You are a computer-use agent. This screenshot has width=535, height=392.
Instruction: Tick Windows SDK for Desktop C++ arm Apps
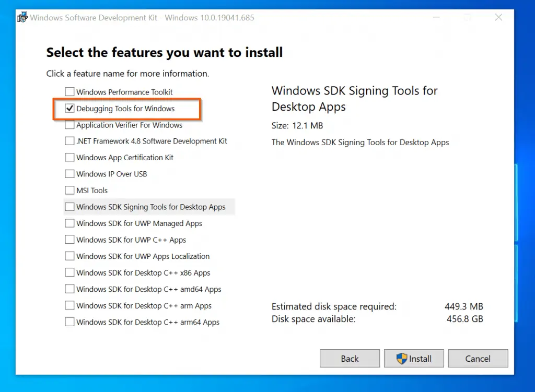(x=69, y=306)
